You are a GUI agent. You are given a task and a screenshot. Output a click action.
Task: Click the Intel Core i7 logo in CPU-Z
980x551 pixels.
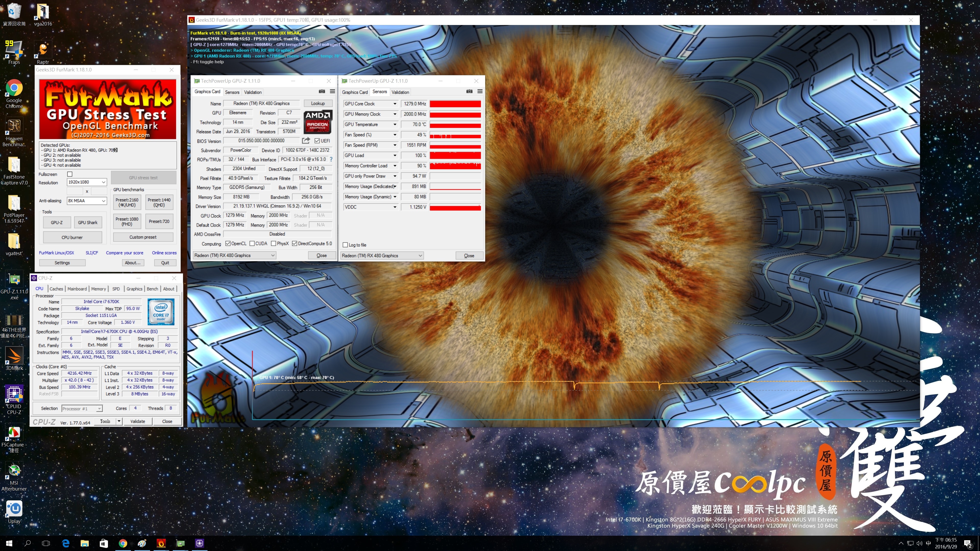coord(161,312)
